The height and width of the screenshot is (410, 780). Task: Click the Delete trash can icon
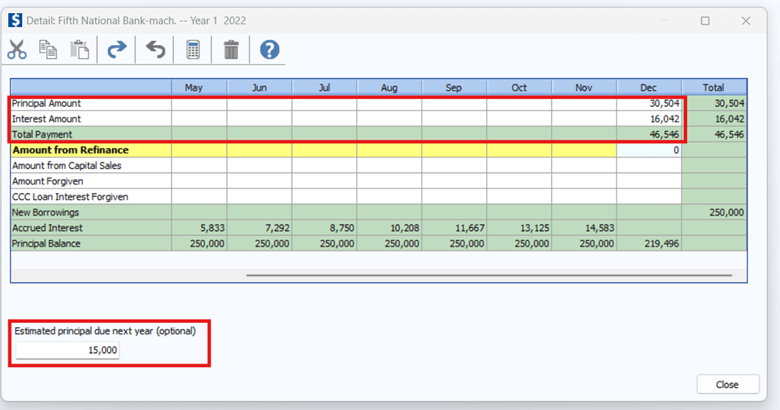coord(231,50)
